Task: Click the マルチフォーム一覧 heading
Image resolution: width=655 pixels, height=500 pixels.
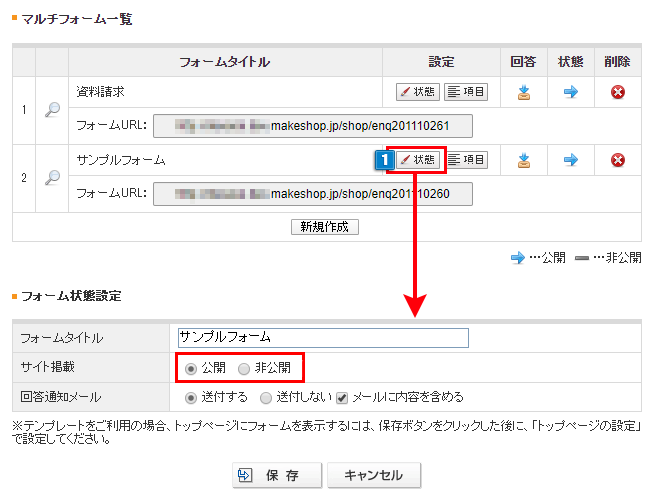Action: pos(77,19)
